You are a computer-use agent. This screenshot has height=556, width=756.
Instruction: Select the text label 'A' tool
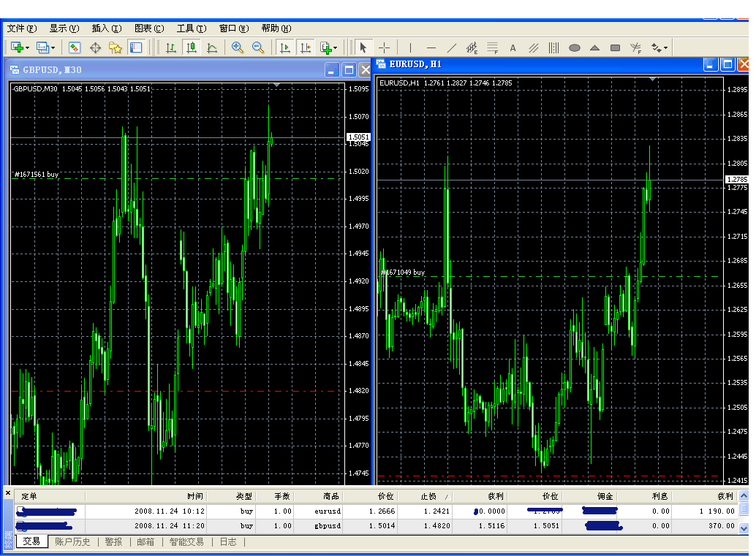click(513, 47)
